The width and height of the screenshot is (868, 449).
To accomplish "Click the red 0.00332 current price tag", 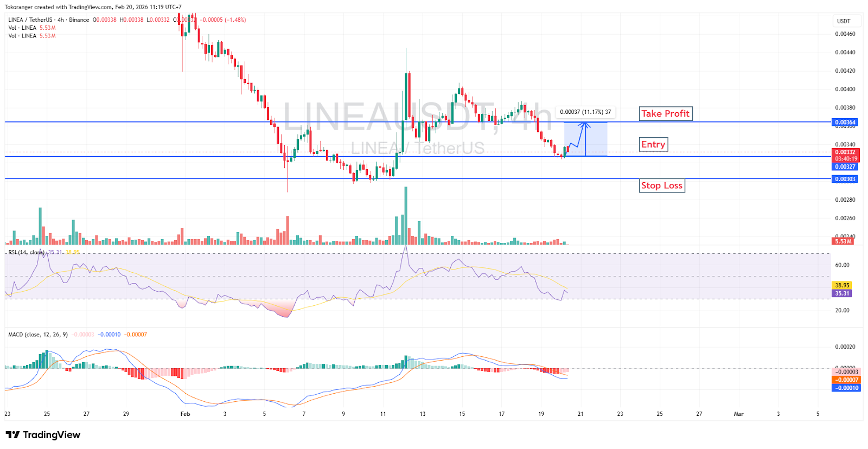I will (x=845, y=152).
